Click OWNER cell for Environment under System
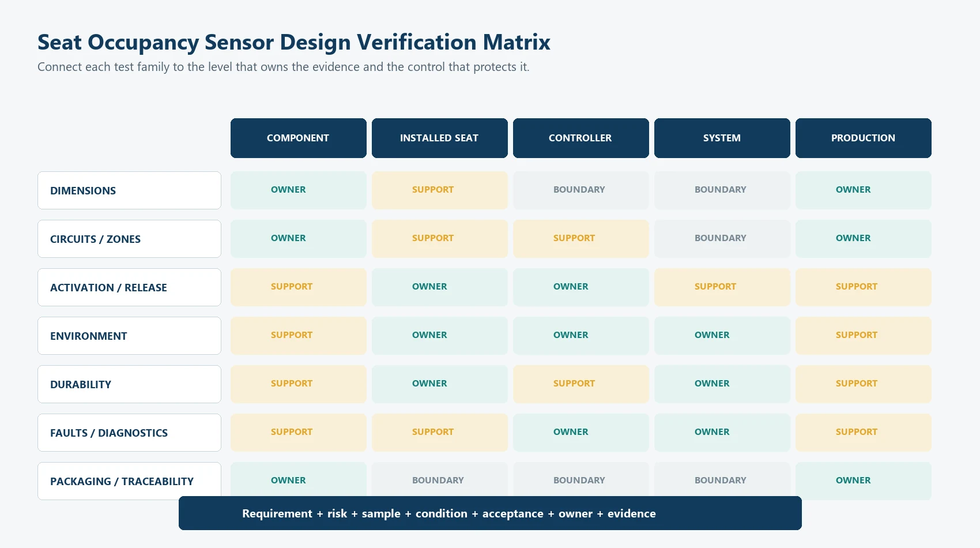This screenshot has width=980, height=548. 722,336
